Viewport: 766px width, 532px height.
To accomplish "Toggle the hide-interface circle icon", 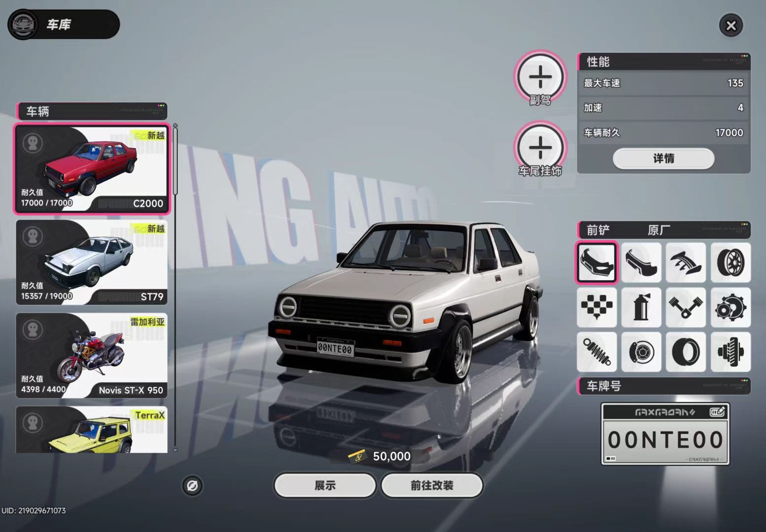I will point(192,486).
